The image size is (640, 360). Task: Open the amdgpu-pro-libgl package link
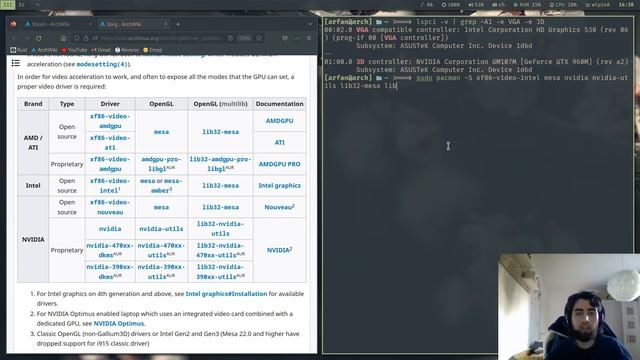point(161,164)
